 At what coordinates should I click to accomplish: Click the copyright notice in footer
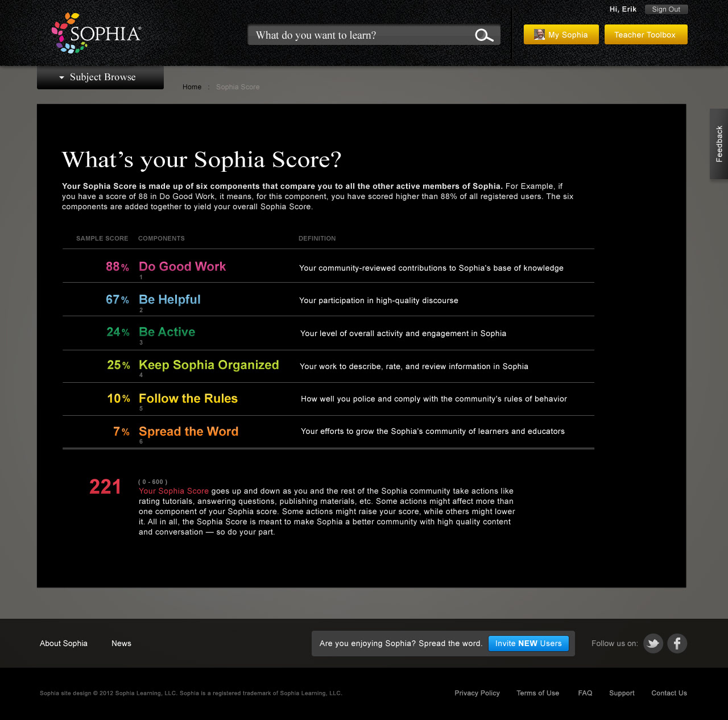pyautogui.click(x=191, y=693)
